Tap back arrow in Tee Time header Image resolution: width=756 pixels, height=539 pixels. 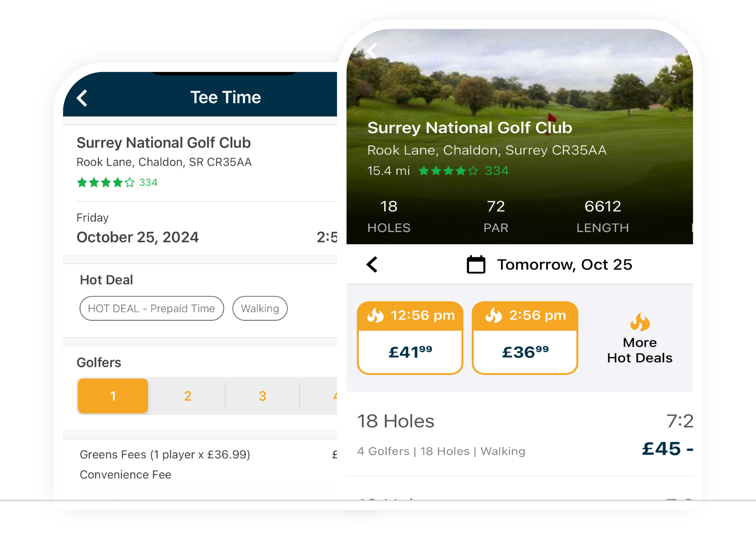click(82, 98)
